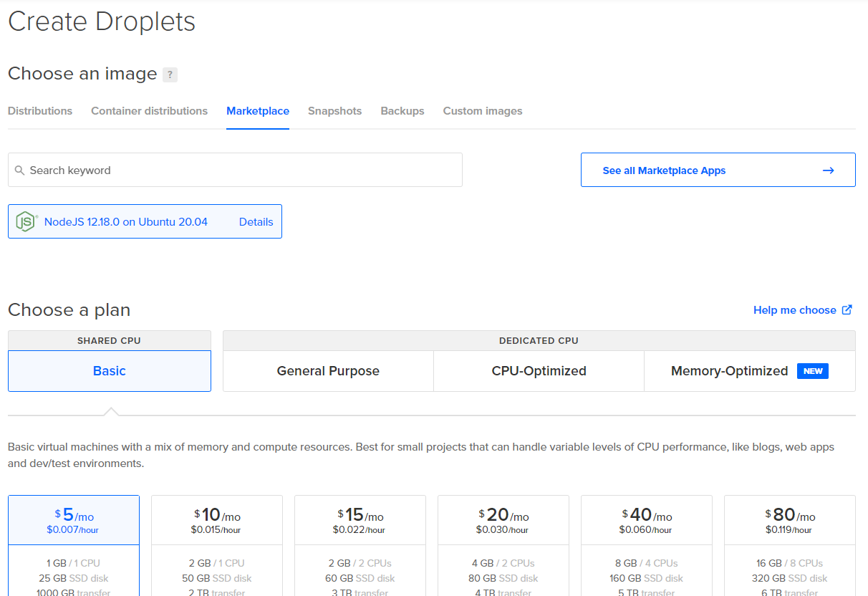Screen dimensions: 868x596
Task: Select the Snapshots tab
Action: (x=334, y=111)
